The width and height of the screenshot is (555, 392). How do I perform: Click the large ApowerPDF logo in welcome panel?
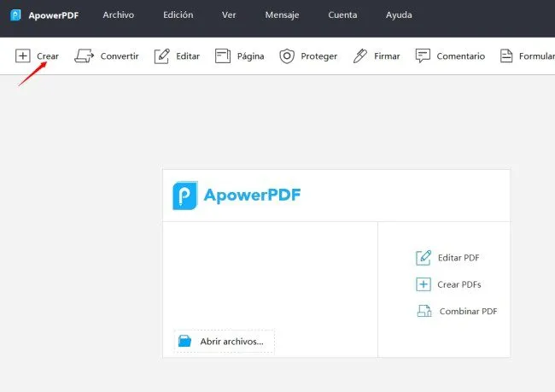[237, 196]
